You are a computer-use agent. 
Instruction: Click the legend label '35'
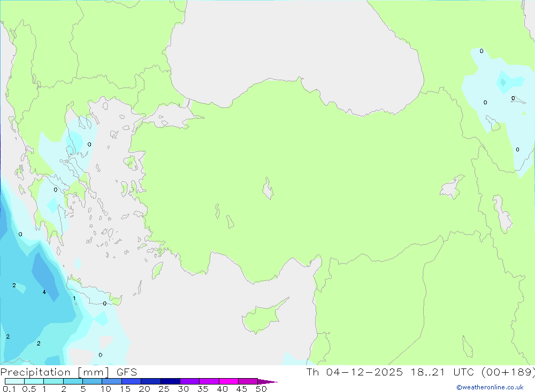(203, 389)
